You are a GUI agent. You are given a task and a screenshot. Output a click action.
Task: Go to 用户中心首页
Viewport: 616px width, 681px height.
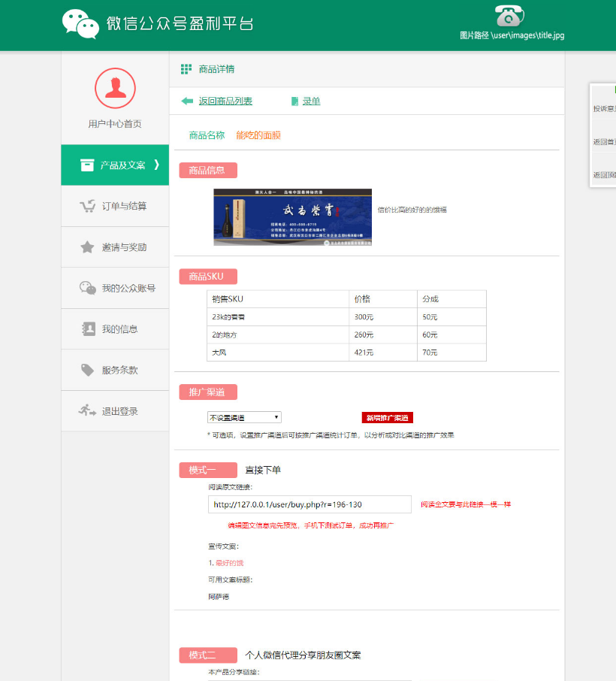[x=115, y=124]
